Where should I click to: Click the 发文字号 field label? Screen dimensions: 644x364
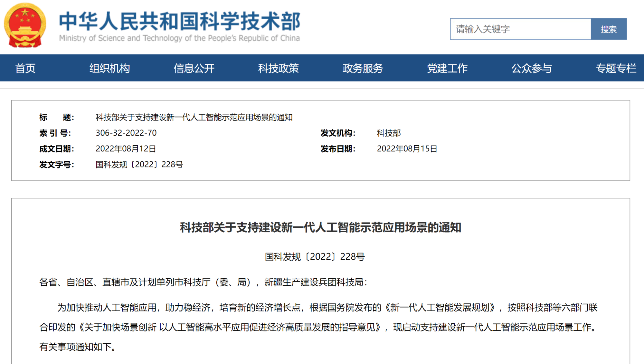click(x=57, y=164)
